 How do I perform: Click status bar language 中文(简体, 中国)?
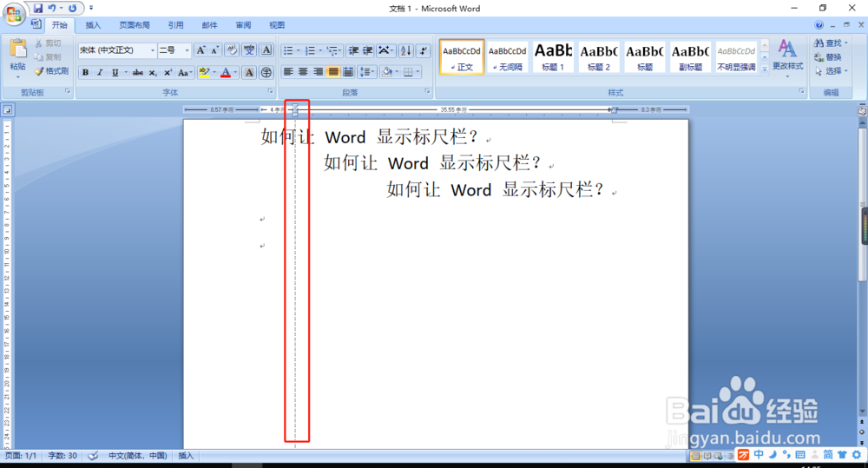coord(137,456)
